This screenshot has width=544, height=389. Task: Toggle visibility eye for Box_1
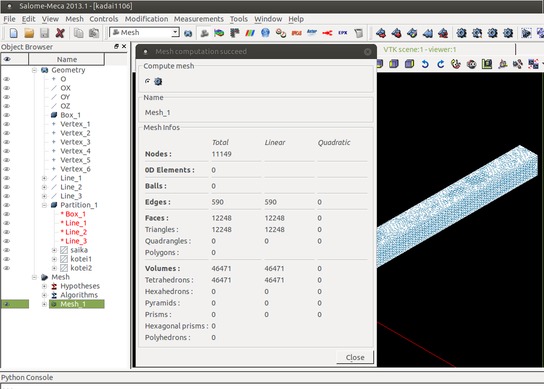[x=7, y=115]
